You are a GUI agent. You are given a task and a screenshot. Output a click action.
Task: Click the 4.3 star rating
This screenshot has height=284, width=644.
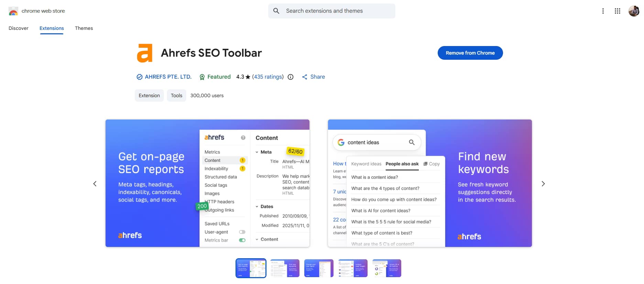point(243,77)
